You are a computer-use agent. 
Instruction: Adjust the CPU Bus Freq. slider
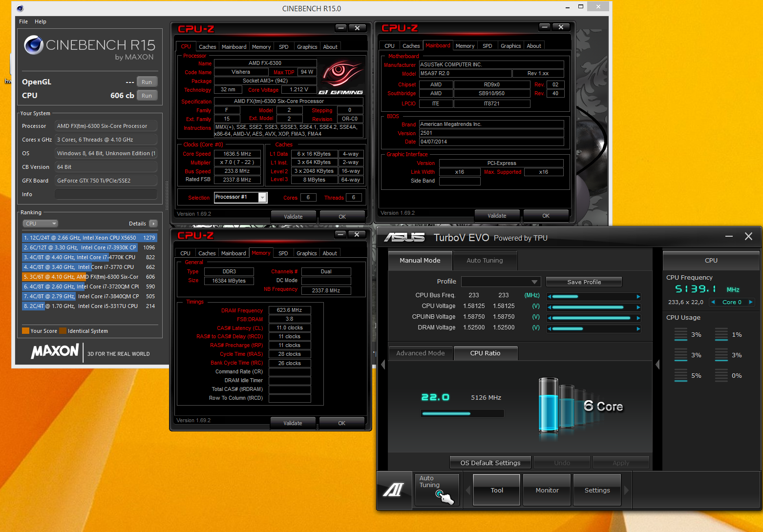[x=594, y=297]
